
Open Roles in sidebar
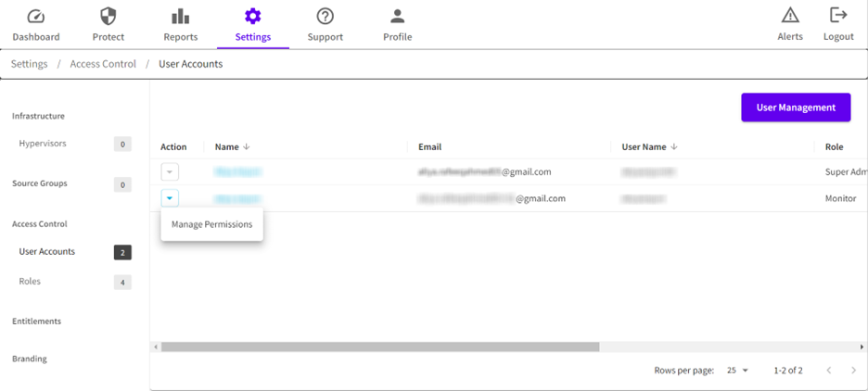tap(30, 282)
